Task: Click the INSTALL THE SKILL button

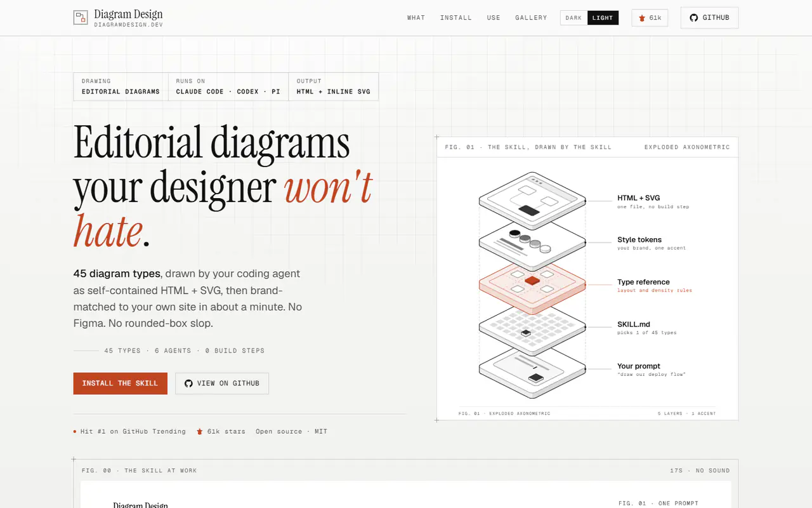Action: pyautogui.click(x=121, y=384)
